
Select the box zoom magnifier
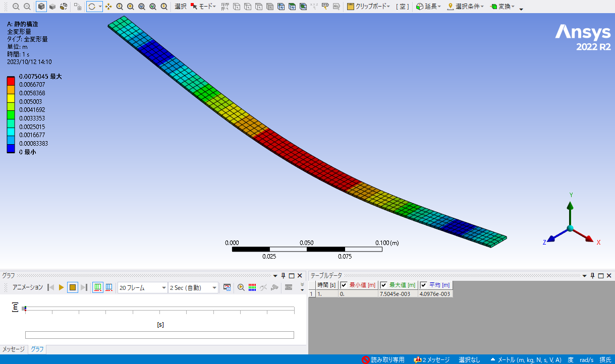tap(142, 7)
